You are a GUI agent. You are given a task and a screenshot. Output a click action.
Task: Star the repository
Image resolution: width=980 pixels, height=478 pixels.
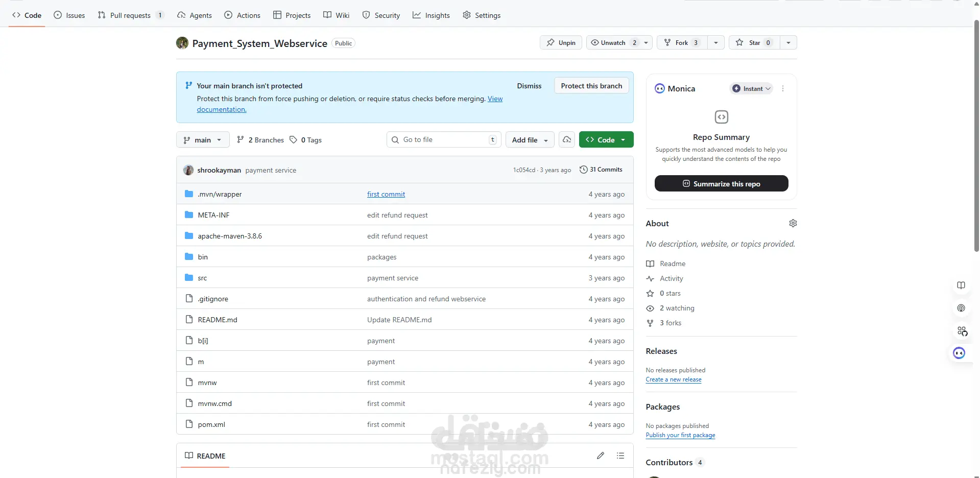pos(754,43)
